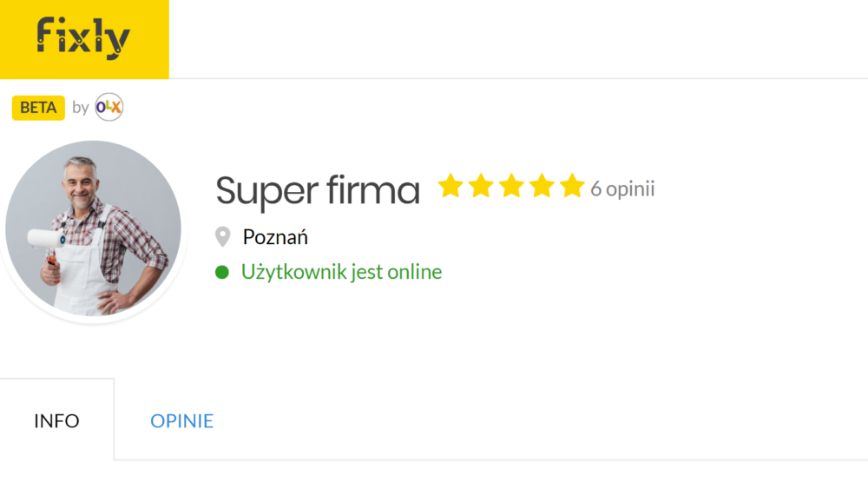This screenshot has width=868, height=489.
Task: Click the Fixly logo
Action: click(83, 37)
